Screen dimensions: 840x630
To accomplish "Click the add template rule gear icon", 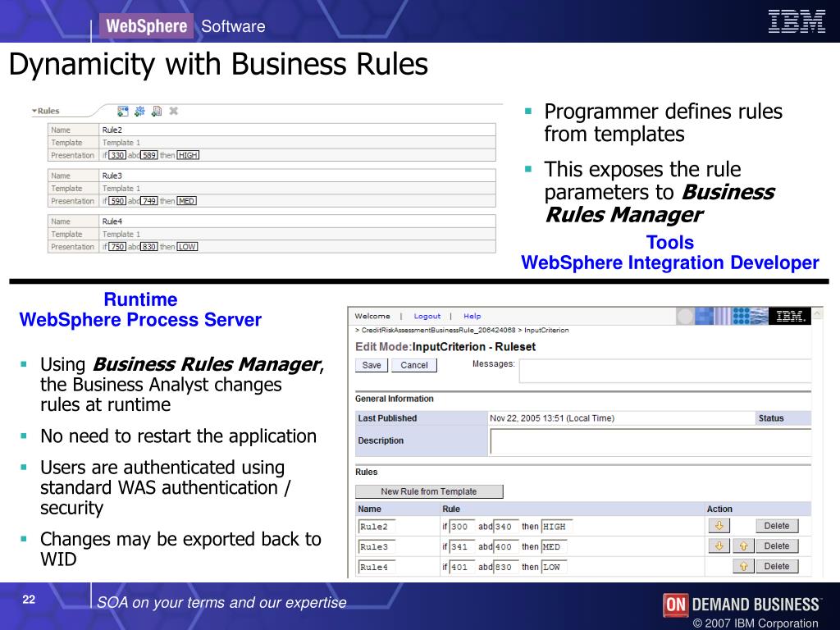I will coord(139,111).
